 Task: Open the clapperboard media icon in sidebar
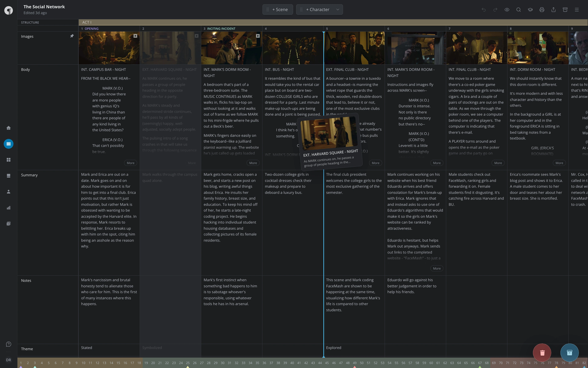coord(9,224)
